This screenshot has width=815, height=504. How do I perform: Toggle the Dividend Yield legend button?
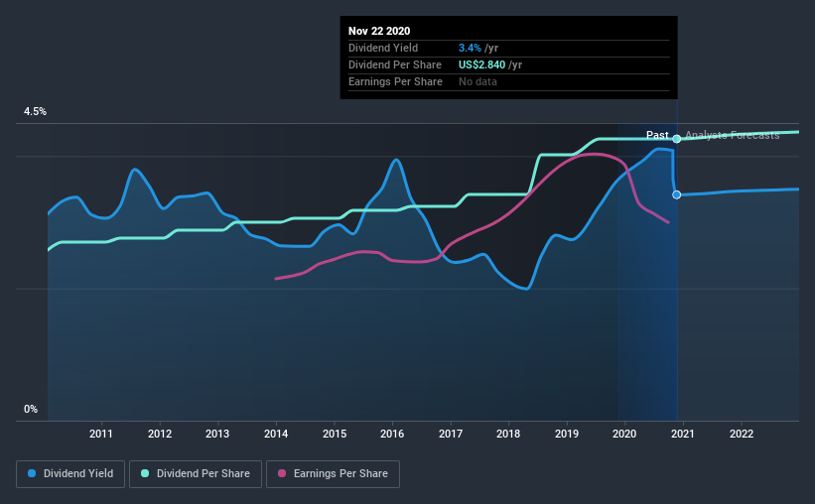(x=70, y=474)
